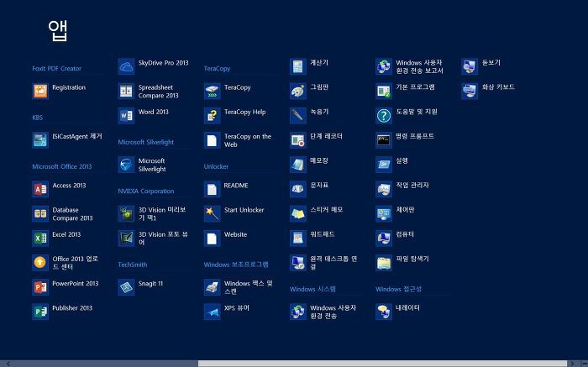Click the Start Unlocker wand icon
The image size is (588, 367).
212,213
